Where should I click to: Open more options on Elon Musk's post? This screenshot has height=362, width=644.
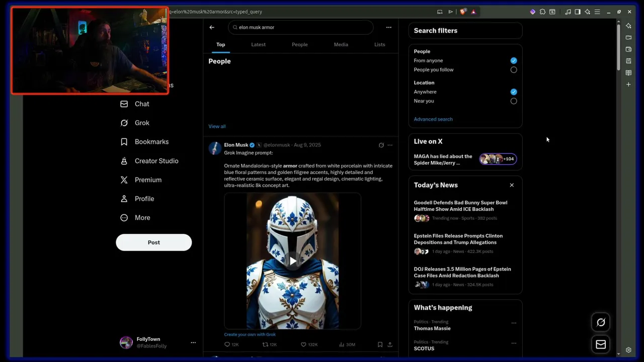(390, 145)
